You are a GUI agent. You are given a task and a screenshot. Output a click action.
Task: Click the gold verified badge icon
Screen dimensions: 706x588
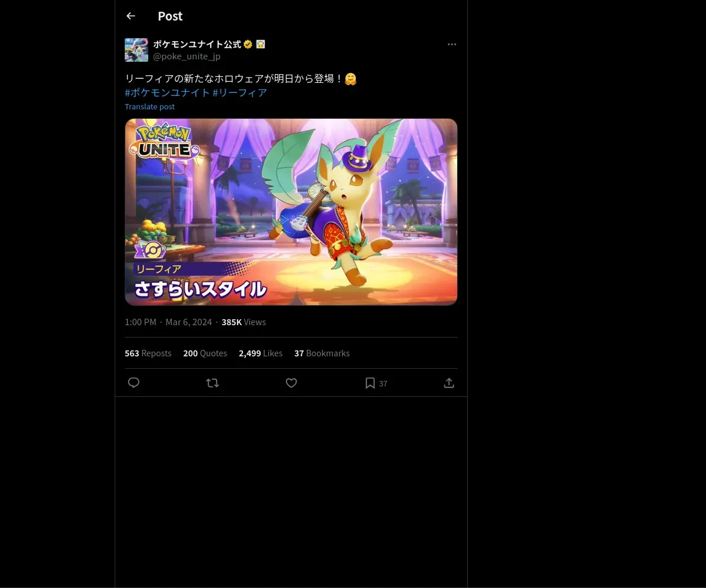pyautogui.click(x=248, y=44)
